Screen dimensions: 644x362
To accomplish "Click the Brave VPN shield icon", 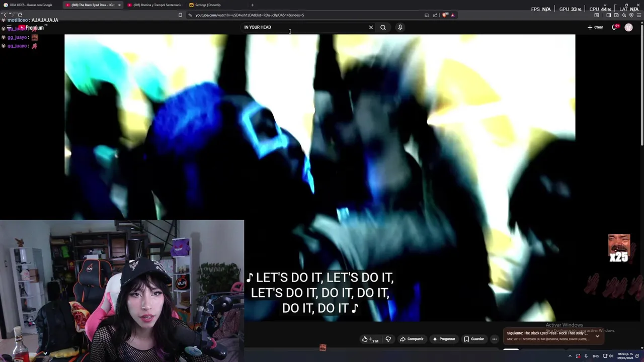I will click(631, 15).
